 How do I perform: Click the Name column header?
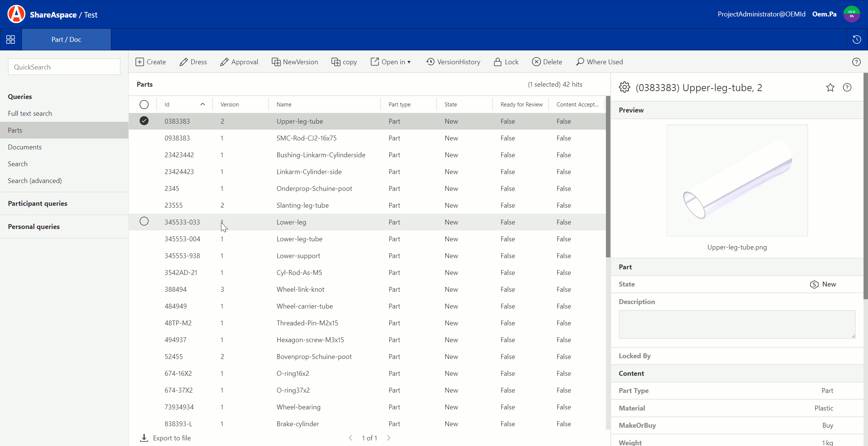[x=284, y=105]
